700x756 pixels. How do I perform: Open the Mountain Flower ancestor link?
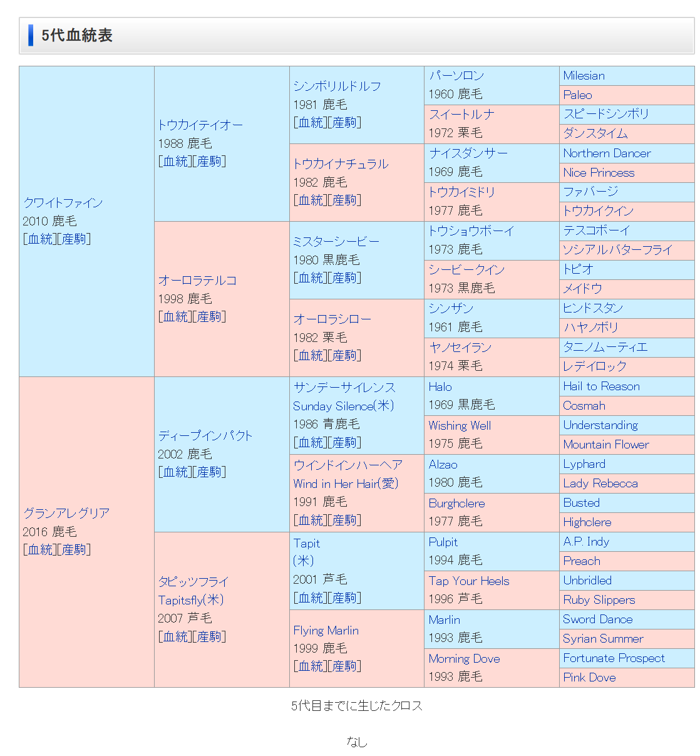605,444
